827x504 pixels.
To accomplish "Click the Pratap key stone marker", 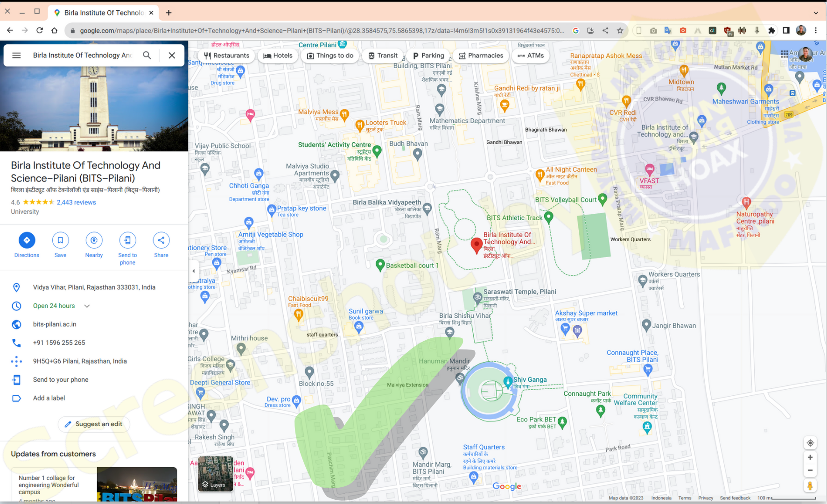I will pos(272,210).
